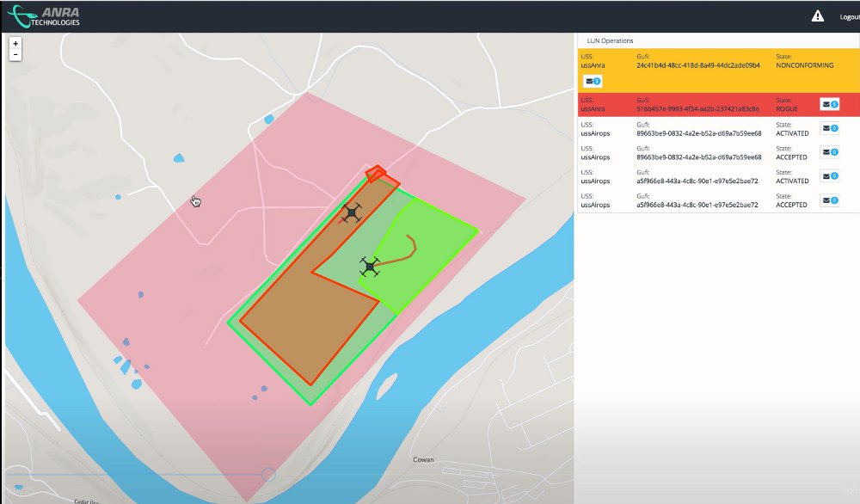Zoom out the map with minus button
This screenshot has width=860, height=504.
pyautogui.click(x=15, y=55)
